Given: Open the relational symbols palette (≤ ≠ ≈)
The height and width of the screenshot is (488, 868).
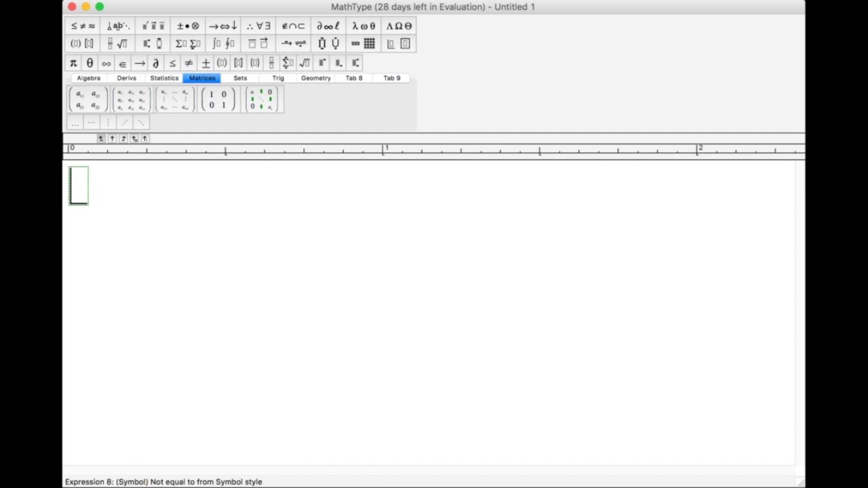Looking at the screenshot, I should [x=83, y=26].
